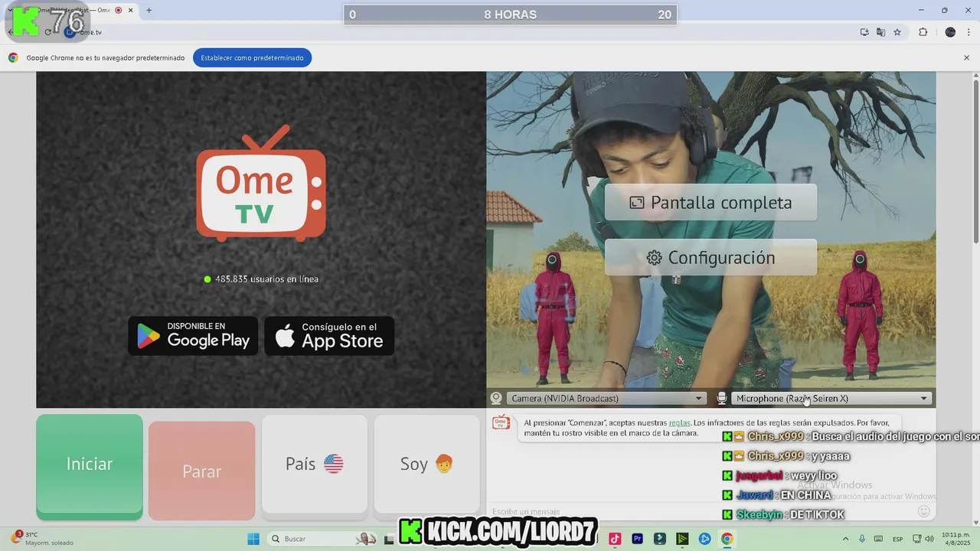
Task: Dismiss the default browser notification bar
Action: [x=966, y=57]
